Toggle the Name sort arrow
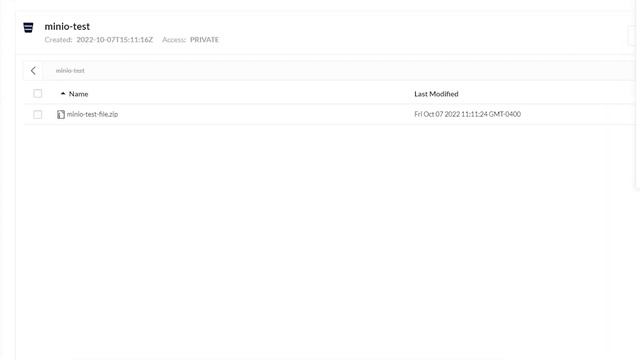 (63, 94)
